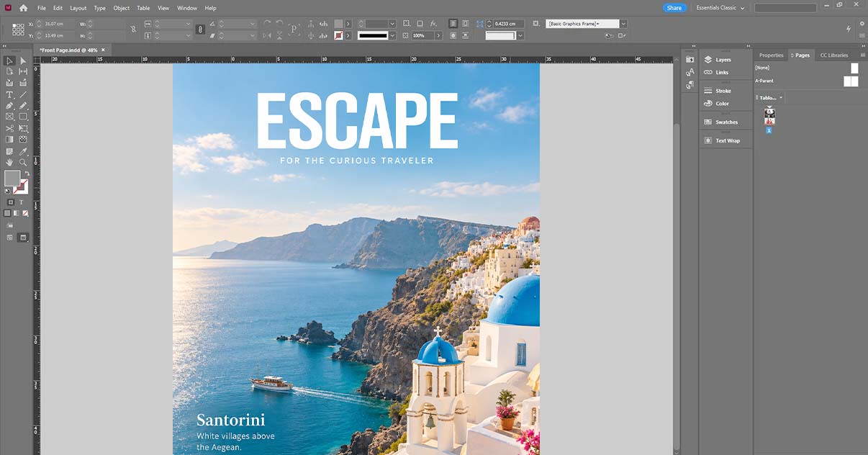Toggle formatting affects text button
Image resolution: width=868 pixels, height=455 pixels.
[21, 202]
